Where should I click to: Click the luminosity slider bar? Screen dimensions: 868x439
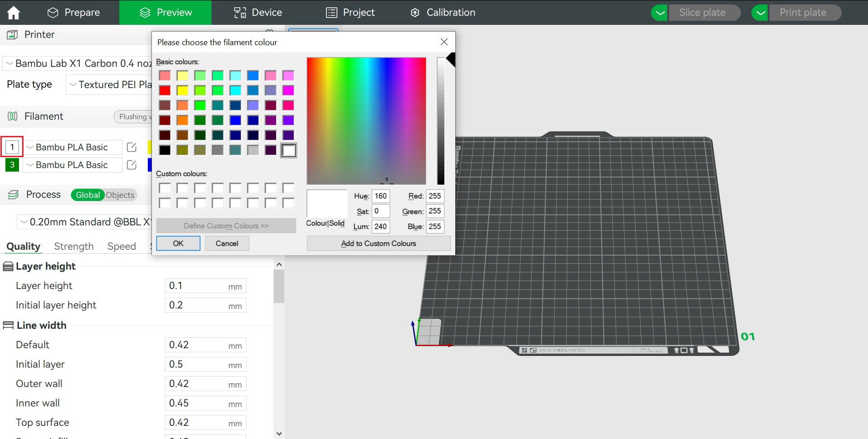441,121
